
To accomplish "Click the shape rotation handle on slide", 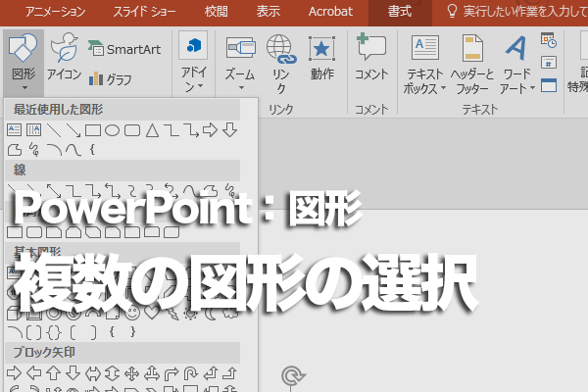I will pos(293,376).
